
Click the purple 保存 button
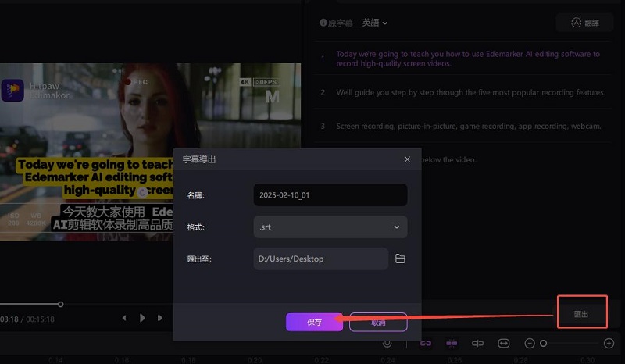click(314, 322)
